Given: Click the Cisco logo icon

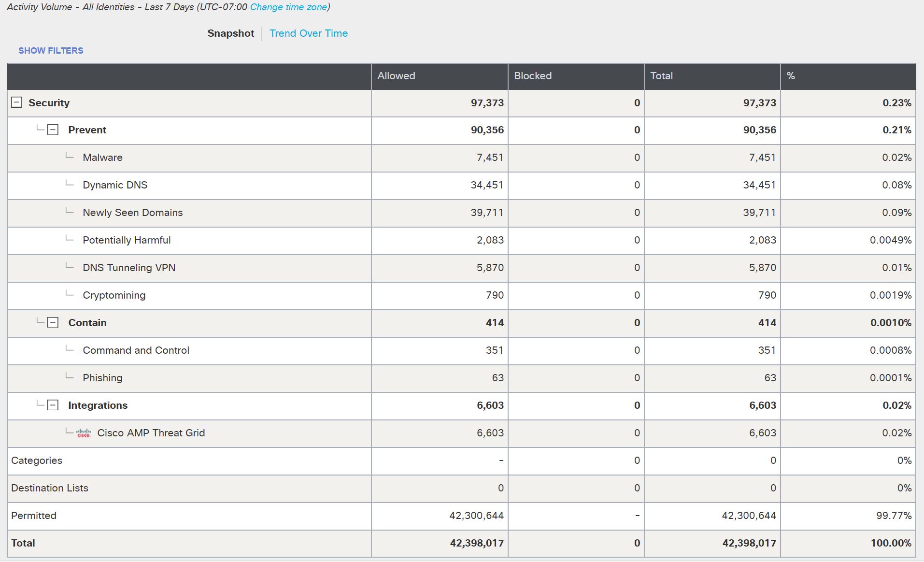Looking at the screenshot, I should point(84,433).
